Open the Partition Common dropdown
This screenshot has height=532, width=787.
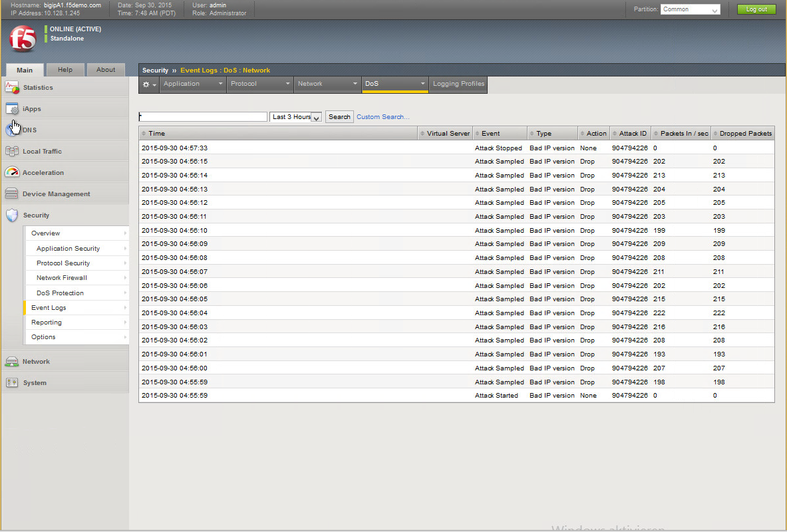(x=690, y=9)
